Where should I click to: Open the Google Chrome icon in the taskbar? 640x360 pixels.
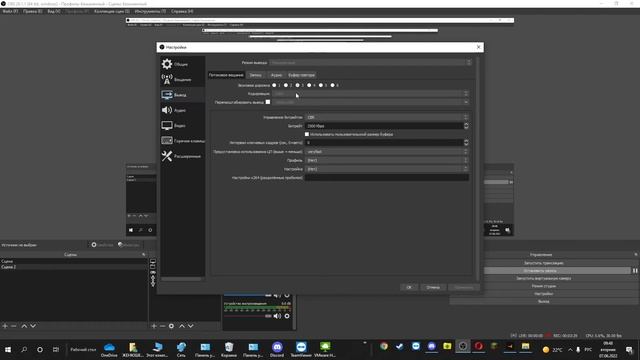point(384,346)
